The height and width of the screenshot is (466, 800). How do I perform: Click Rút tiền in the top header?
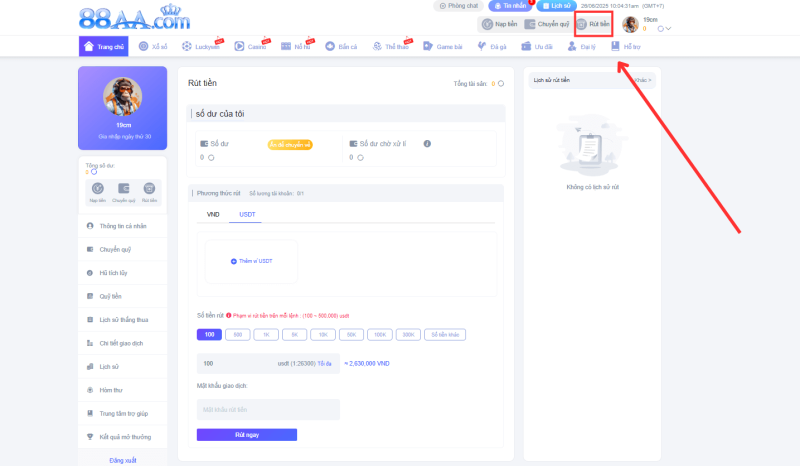click(x=593, y=24)
